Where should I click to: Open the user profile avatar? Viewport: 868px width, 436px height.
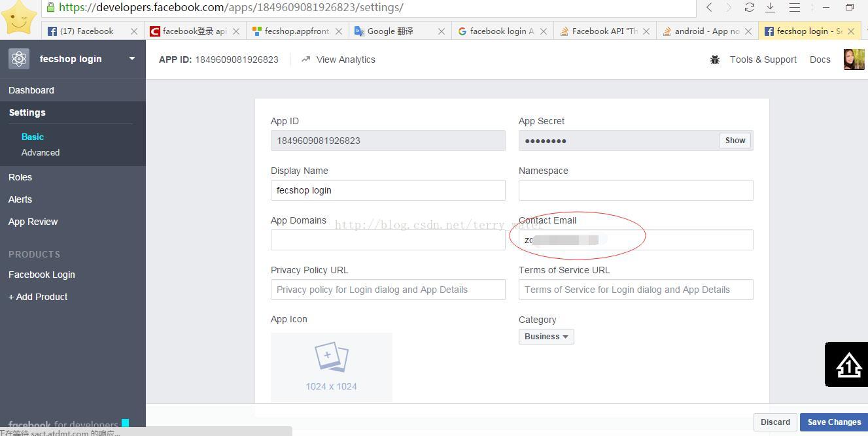[x=854, y=59]
